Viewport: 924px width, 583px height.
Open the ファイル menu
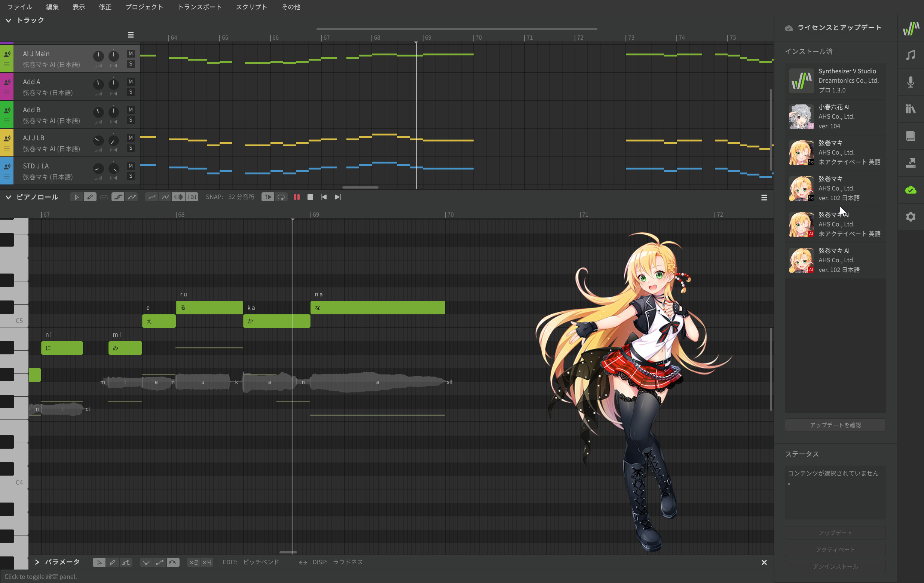(19, 7)
